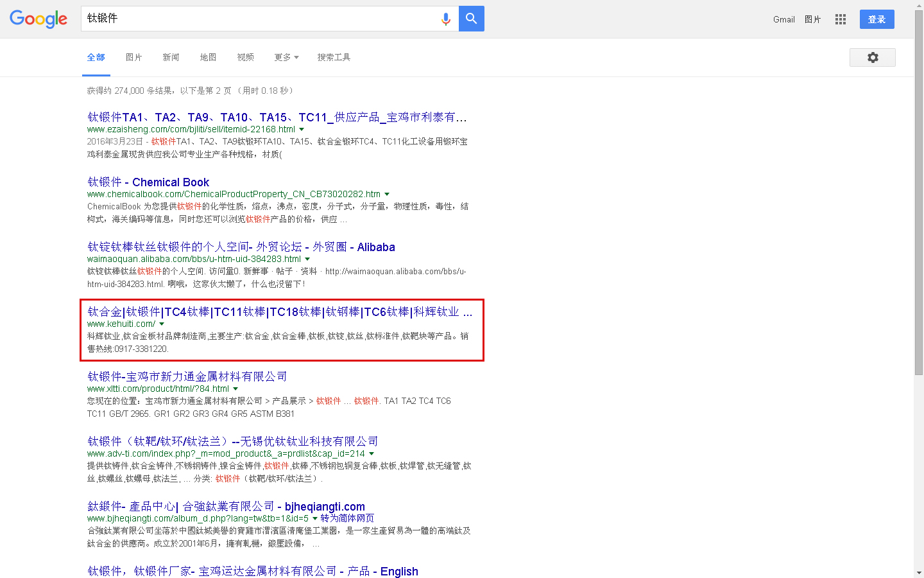Select the 全部 tab
Viewport: 924px width, 578px height.
pyautogui.click(x=96, y=57)
